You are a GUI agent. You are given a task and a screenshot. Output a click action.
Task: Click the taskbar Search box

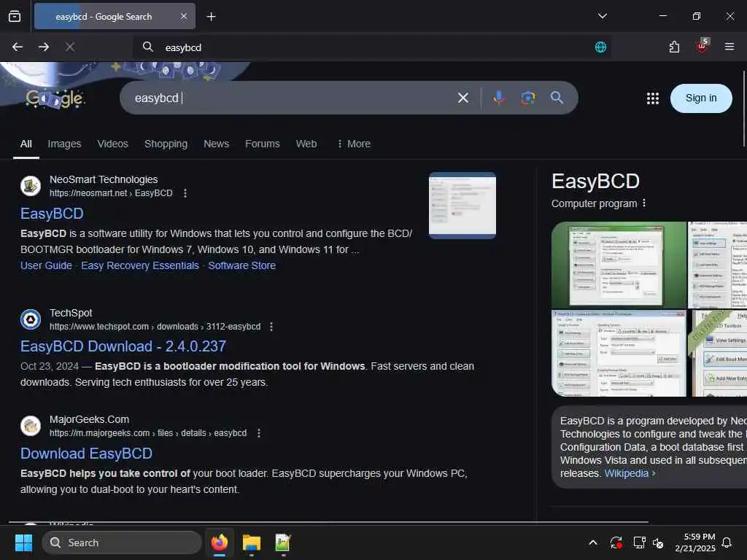click(122, 542)
